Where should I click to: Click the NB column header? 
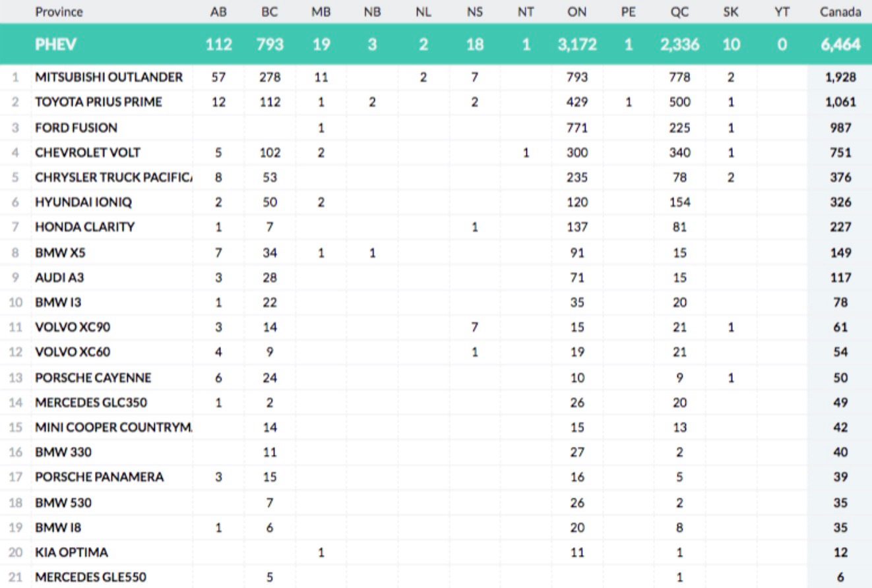(x=372, y=12)
